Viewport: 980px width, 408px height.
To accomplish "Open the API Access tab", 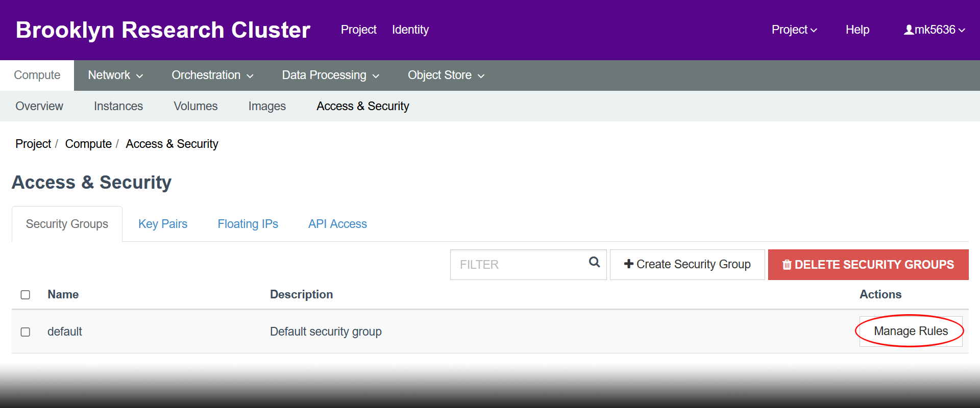I will click(x=337, y=224).
